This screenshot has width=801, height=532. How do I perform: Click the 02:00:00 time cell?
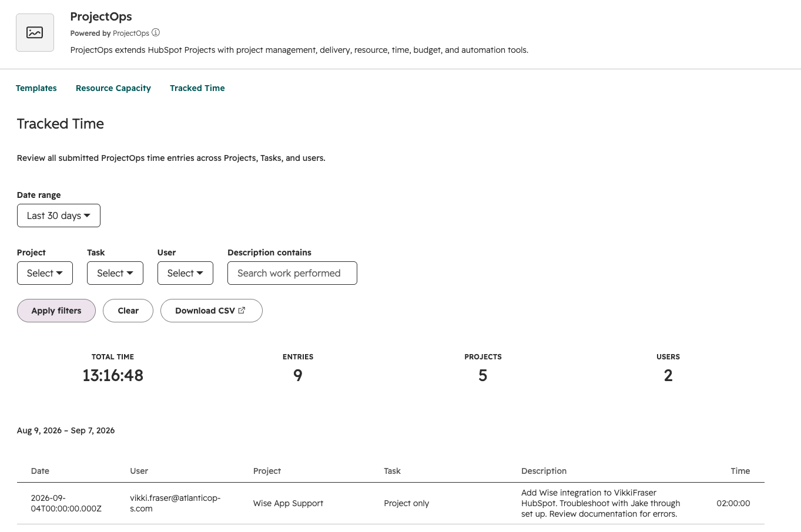click(733, 503)
